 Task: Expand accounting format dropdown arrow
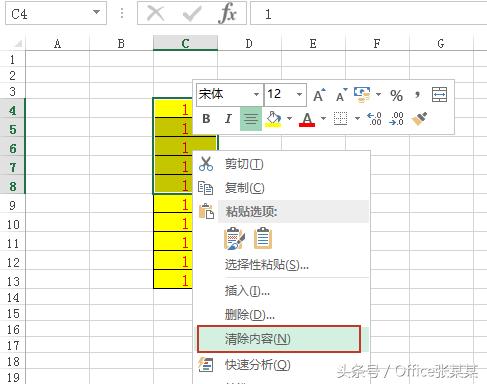[378, 95]
